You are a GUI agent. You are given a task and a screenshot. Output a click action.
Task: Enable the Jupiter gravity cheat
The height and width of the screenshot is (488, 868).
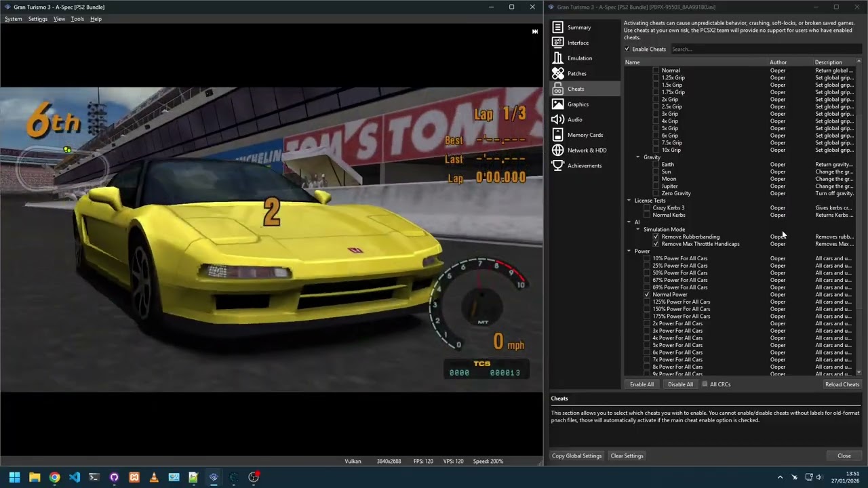pyautogui.click(x=656, y=186)
